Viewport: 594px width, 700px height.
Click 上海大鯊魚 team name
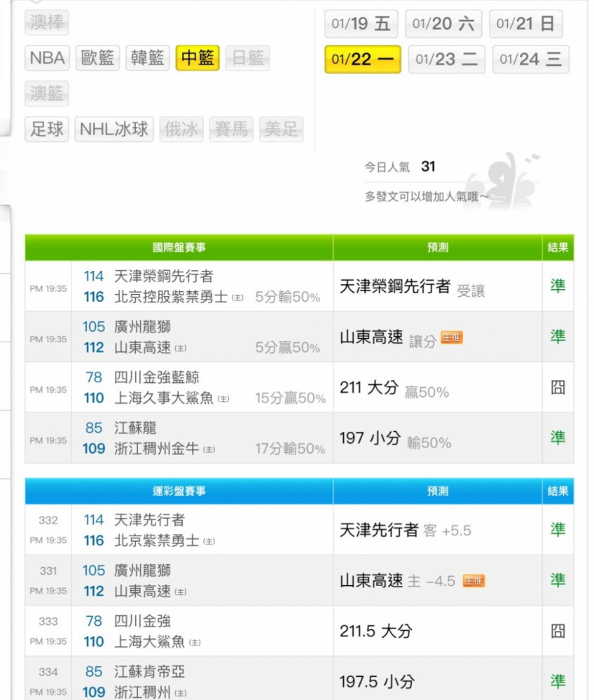[150, 642]
